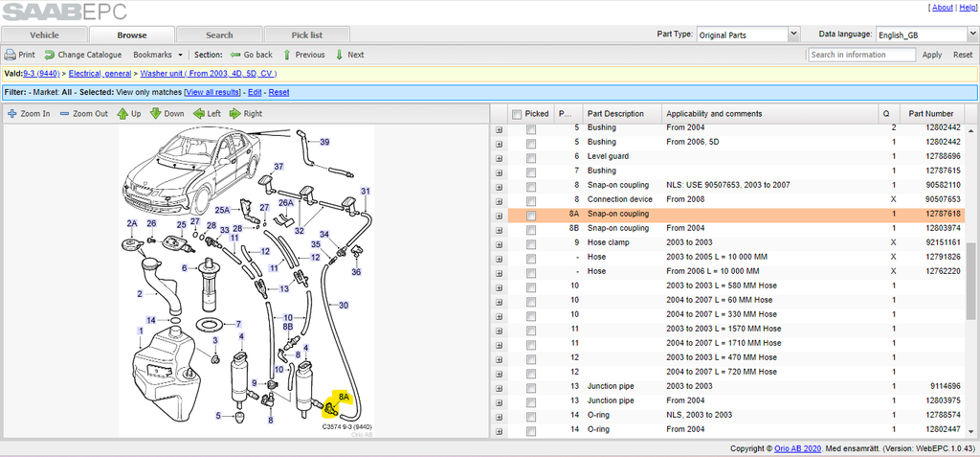Viewport: 980px width, 457px height.
Task: Tick checkbox for Level guard row
Action: click(x=530, y=157)
